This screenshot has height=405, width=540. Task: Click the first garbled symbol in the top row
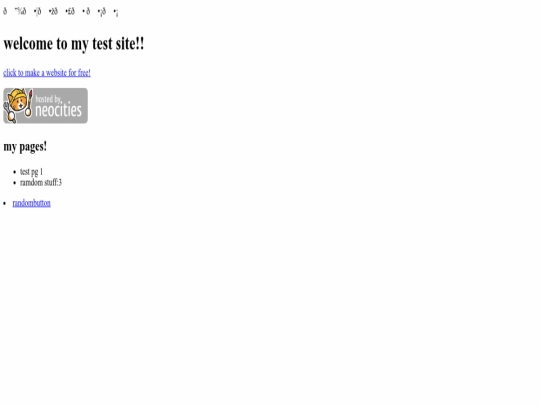pyautogui.click(x=5, y=11)
